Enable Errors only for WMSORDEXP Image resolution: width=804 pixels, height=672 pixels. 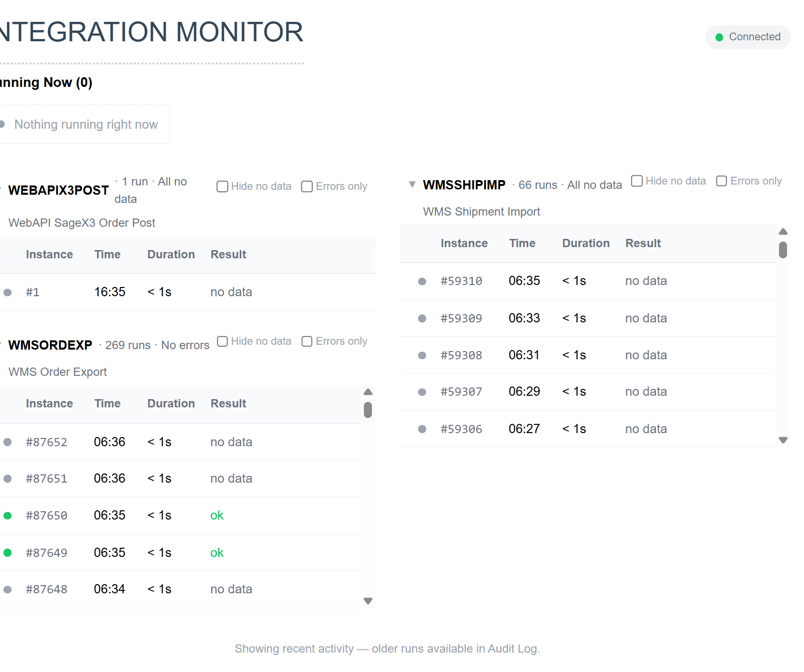click(307, 341)
